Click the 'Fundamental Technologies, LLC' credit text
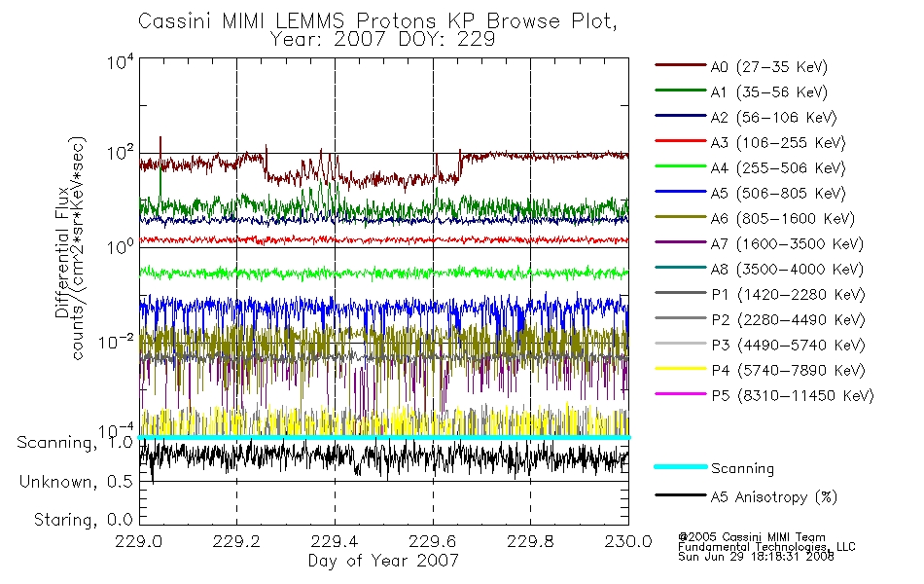 766,547
